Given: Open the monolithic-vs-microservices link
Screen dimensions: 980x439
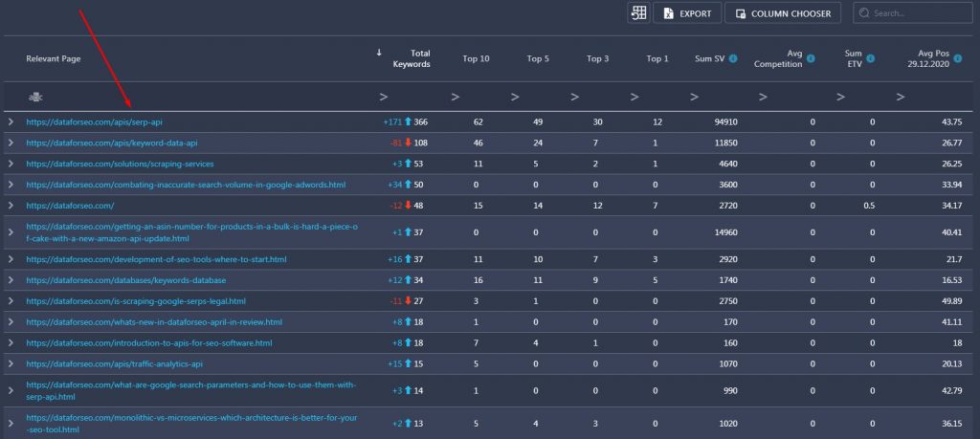Looking at the screenshot, I should pyautogui.click(x=191, y=424).
